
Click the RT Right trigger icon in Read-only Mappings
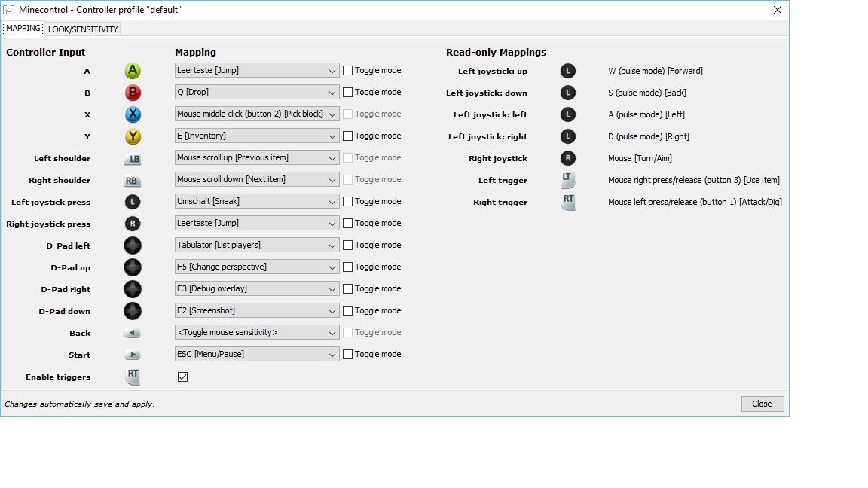(568, 202)
